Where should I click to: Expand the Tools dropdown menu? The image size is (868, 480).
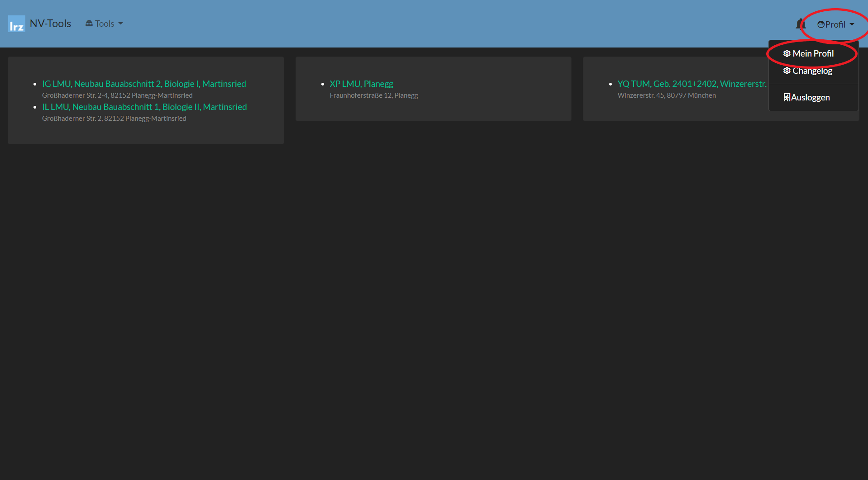pyautogui.click(x=105, y=24)
